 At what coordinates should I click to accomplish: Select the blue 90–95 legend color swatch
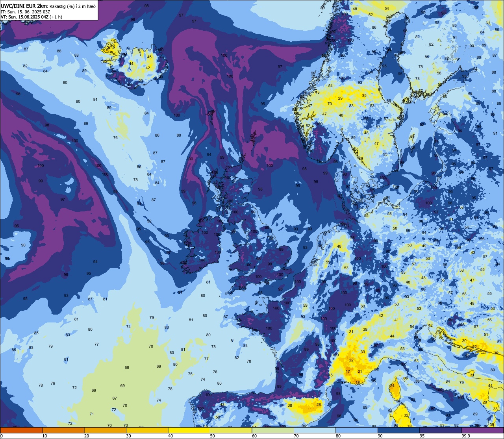pos(399,430)
